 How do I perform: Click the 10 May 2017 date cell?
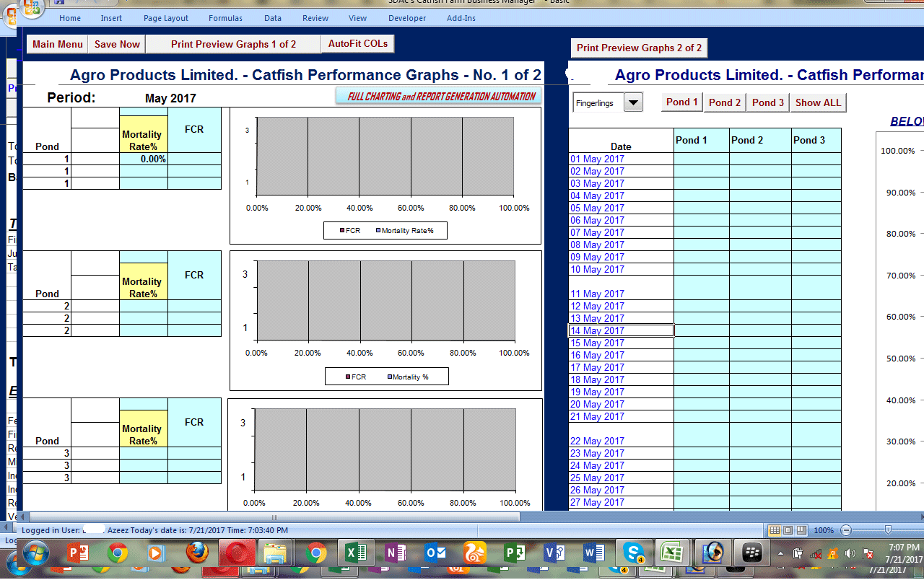pos(621,269)
